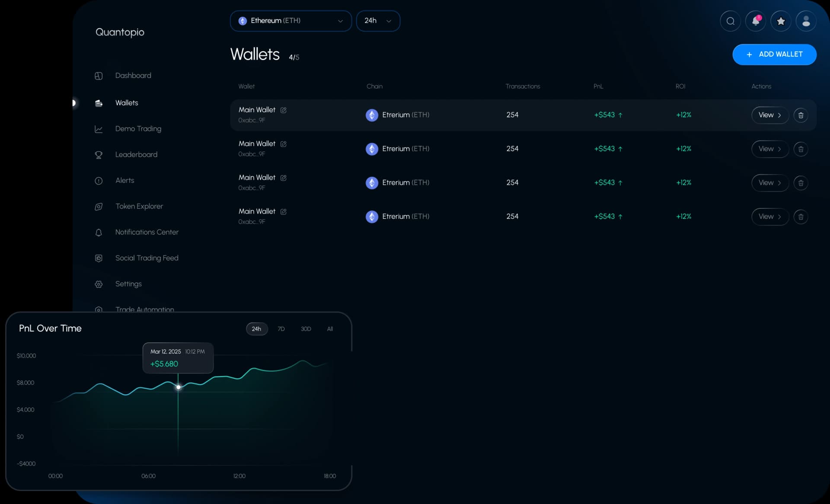This screenshot has height=504, width=830.
Task: Open the Ethereum (ETH) chain dropdown
Action: point(290,21)
